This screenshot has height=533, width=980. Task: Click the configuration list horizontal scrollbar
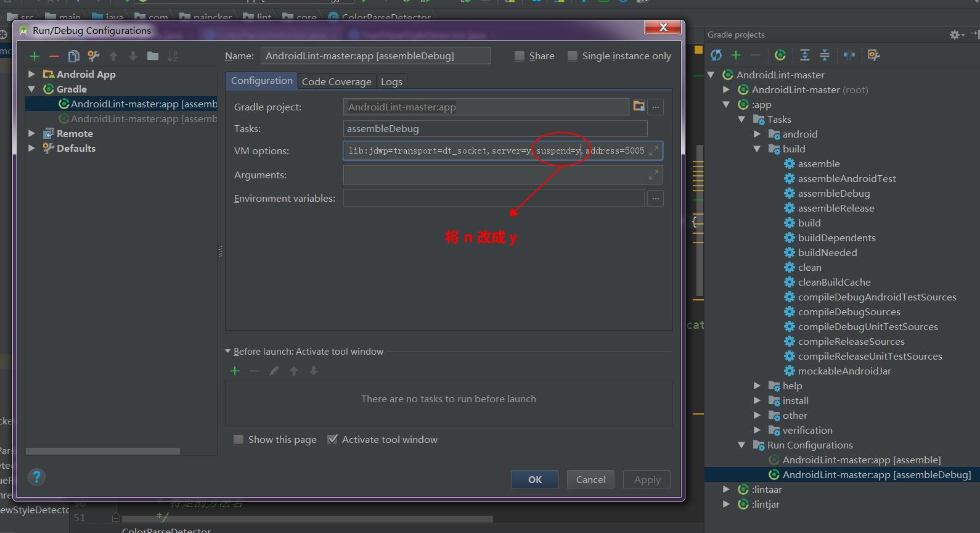click(103, 452)
